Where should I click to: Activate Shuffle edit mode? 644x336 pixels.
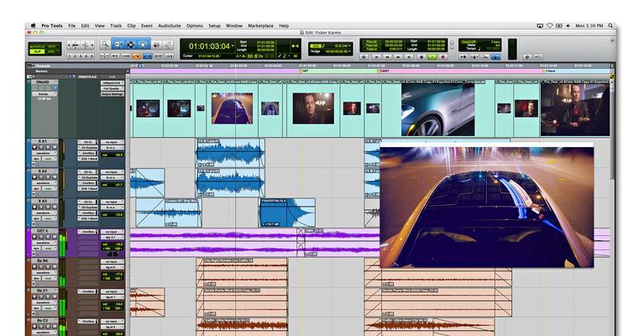(x=38, y=46)
